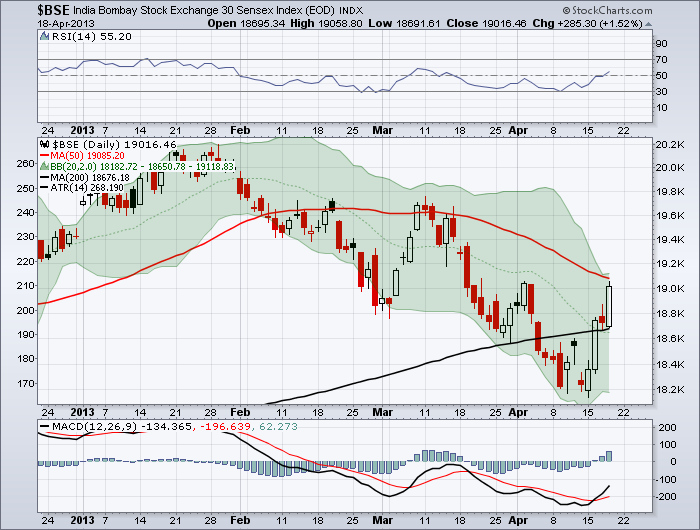Click the 210 label on the left ATR axis
The image size is (700, 530).
[x=25, y=286]
